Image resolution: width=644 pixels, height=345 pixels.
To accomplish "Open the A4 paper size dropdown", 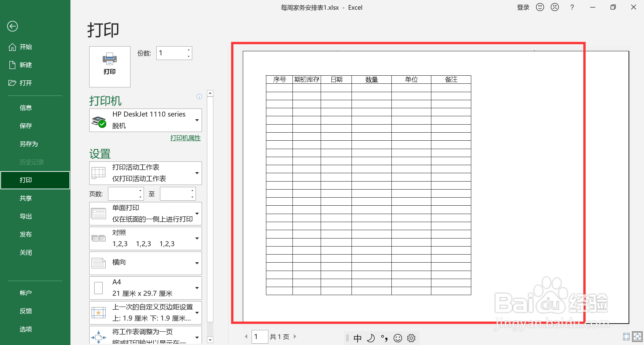I will click(197, 288).
